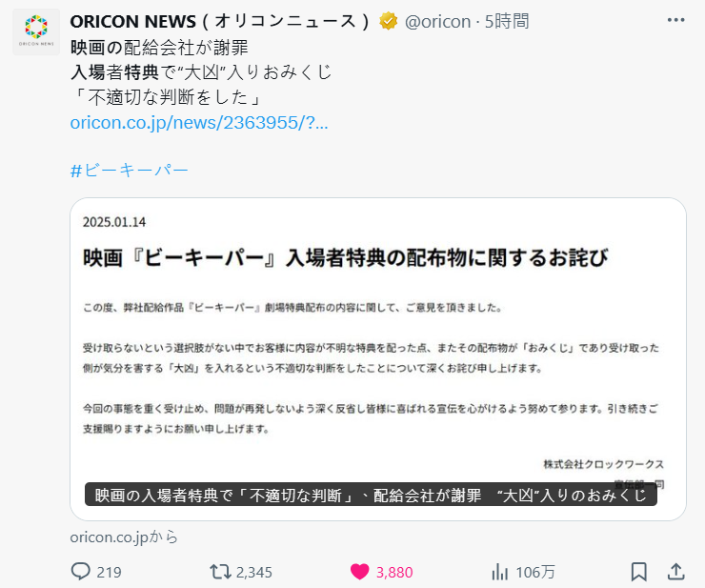
Task: Click the ORICON NEWS profile avatar
Action: pos(36,32)
